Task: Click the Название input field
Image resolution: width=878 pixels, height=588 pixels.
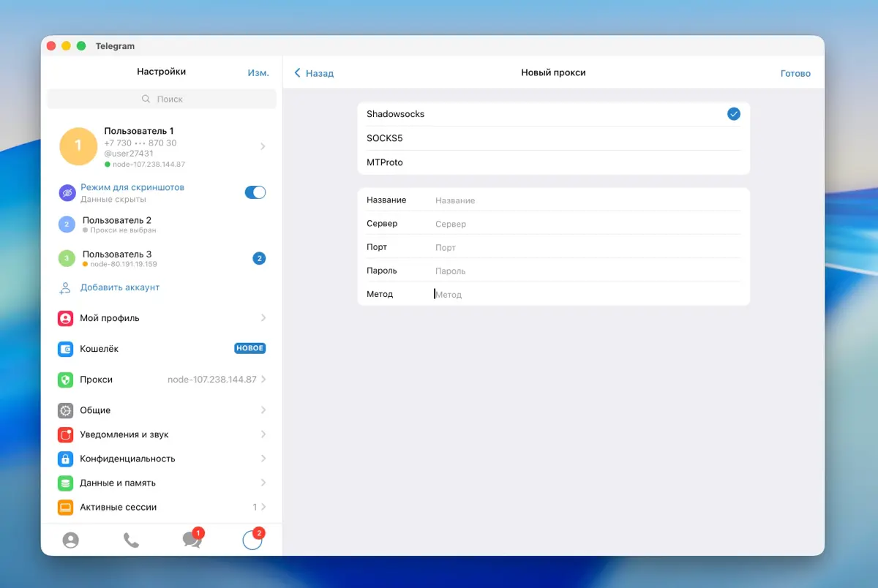Action: [588, 200]
